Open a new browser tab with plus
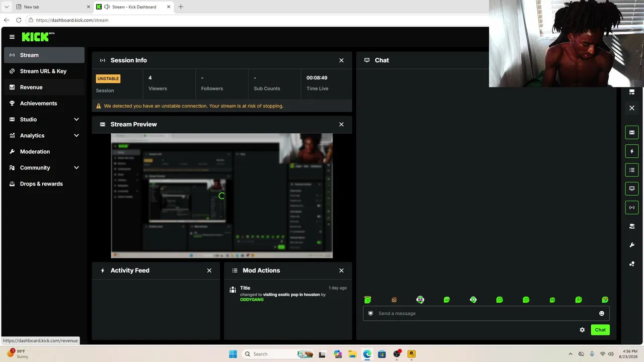This screenshot has width=644, height=362. (x=181, y=7)
